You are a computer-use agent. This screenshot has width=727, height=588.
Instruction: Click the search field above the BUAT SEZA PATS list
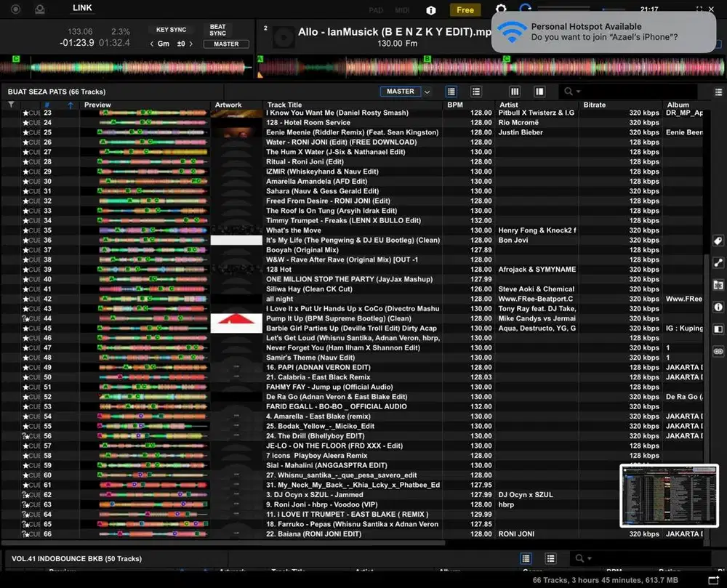pyautogui.click(x=628, y=92)
